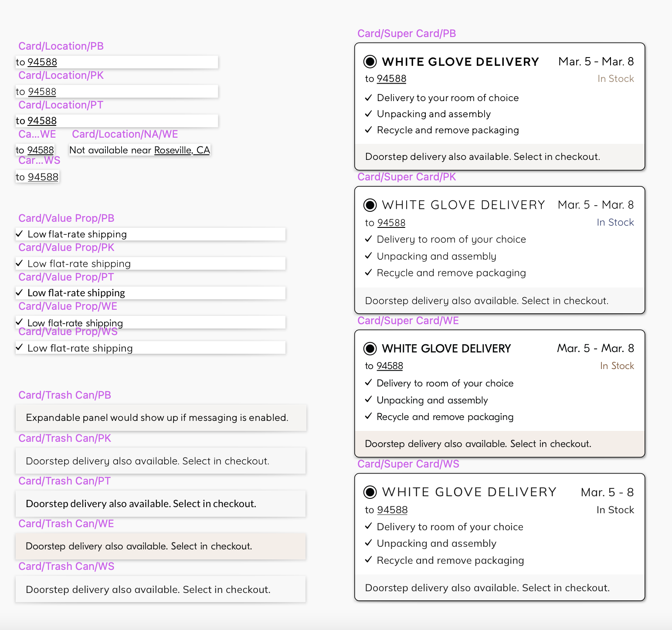The height and width of the screenshot is (630, 672).
Task: Click doorstep delivery panel under Card/Trash Can/PK
Action: point(161,461)
